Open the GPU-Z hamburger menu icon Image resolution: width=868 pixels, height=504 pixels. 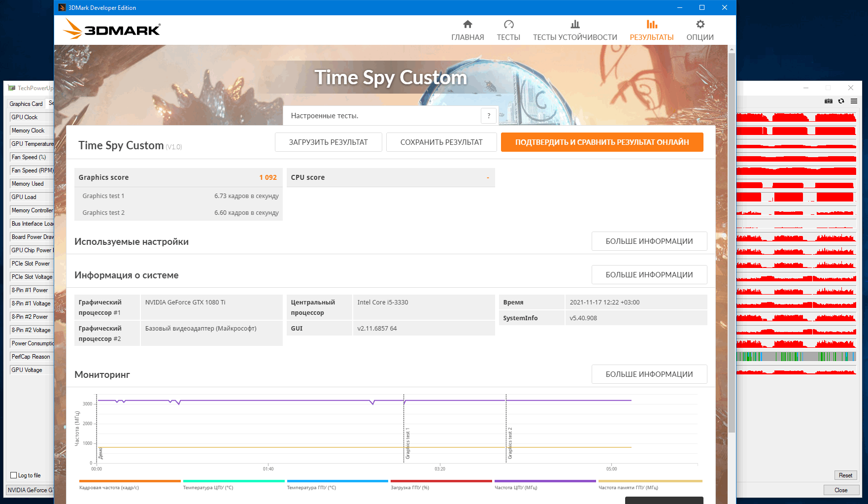point(854,101)
